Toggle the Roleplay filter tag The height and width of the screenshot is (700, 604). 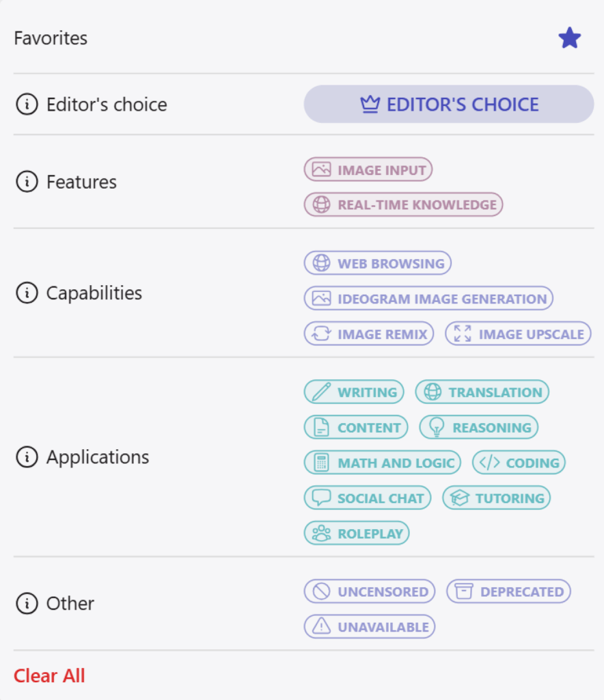(x=357, y=533)
